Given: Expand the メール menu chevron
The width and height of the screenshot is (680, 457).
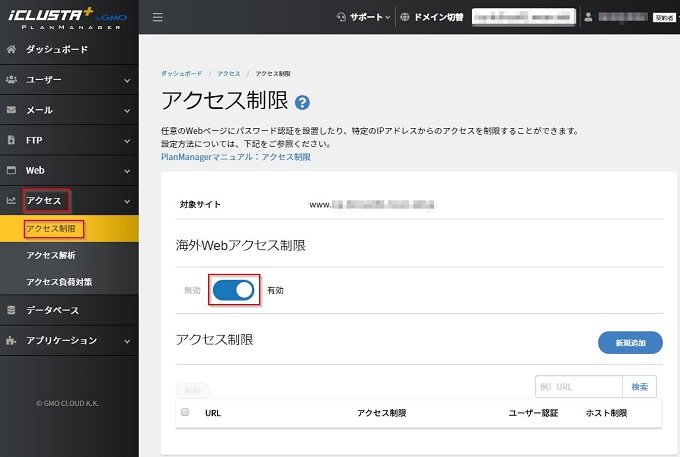Looking at the screenshot, I should [127, 111].
